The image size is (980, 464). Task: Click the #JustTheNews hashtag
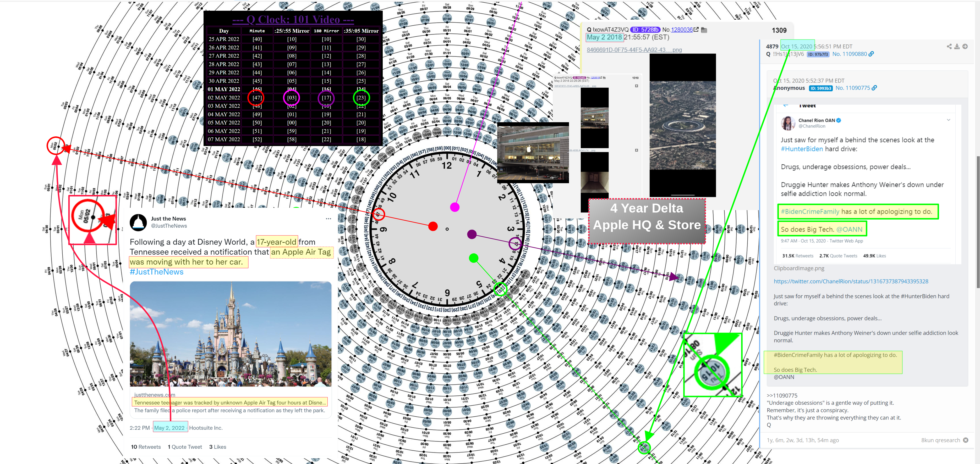[x=156, y=272]
